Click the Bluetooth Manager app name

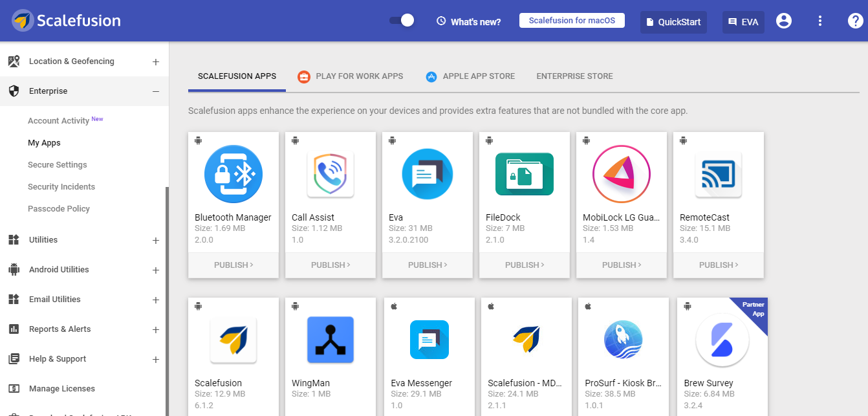[233, 217]
